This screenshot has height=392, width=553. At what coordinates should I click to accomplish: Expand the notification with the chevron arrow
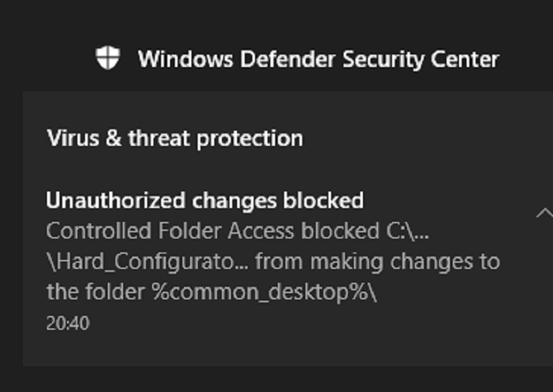[x=545, y=213]
